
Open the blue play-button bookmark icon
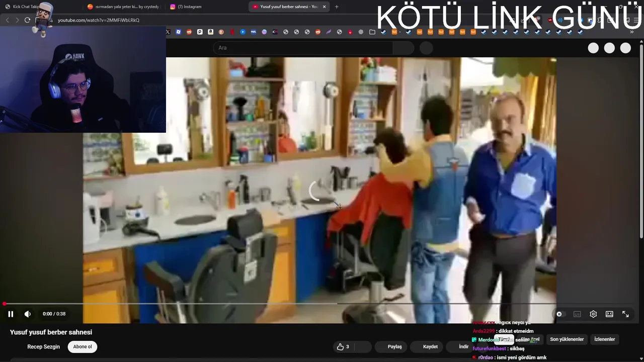[x=243, y=32]
